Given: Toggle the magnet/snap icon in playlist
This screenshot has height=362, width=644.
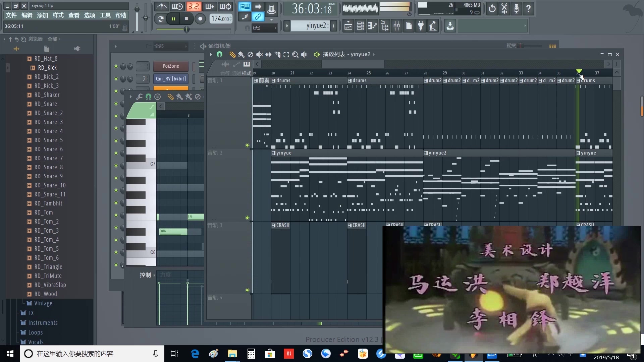Looking at the screenshot, I should [x=220, y=54].
